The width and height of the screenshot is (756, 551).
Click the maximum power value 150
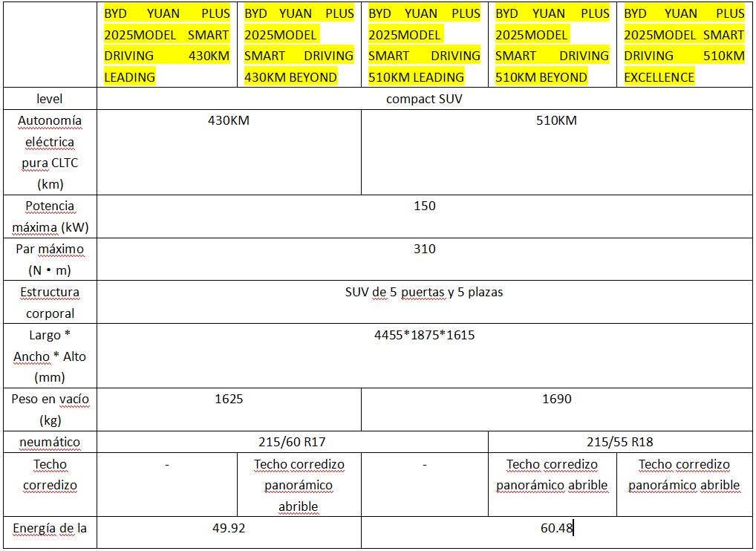(x=424, y=206)
